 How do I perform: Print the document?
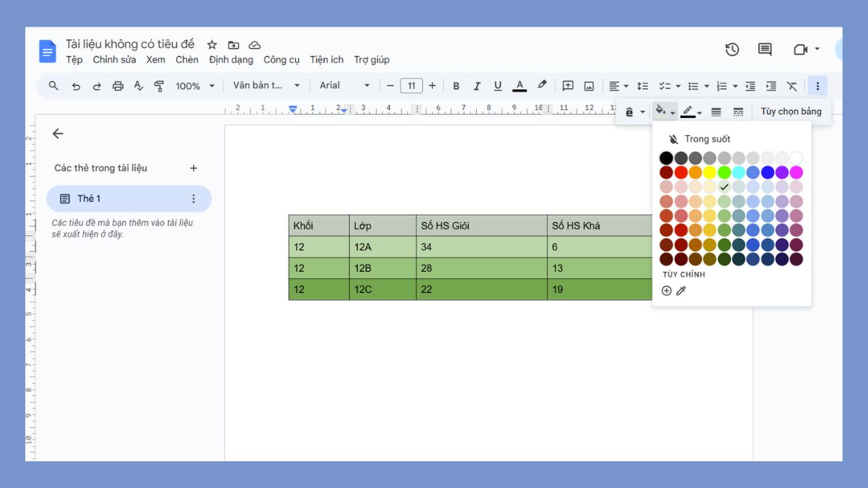(118, 86)
